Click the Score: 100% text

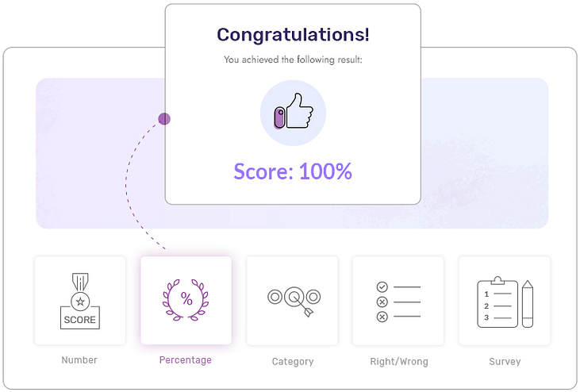[x=293, y=171]
